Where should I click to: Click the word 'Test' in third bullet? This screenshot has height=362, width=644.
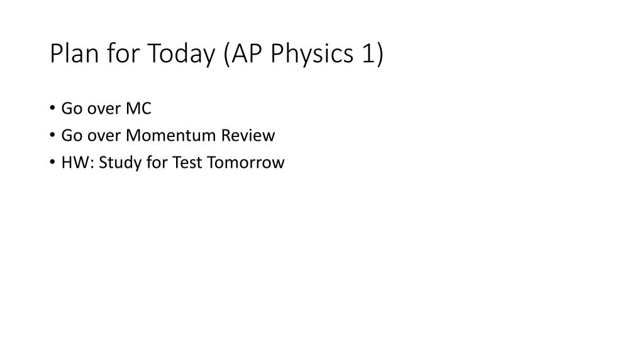pyautogui.click(x=187, y=163)
